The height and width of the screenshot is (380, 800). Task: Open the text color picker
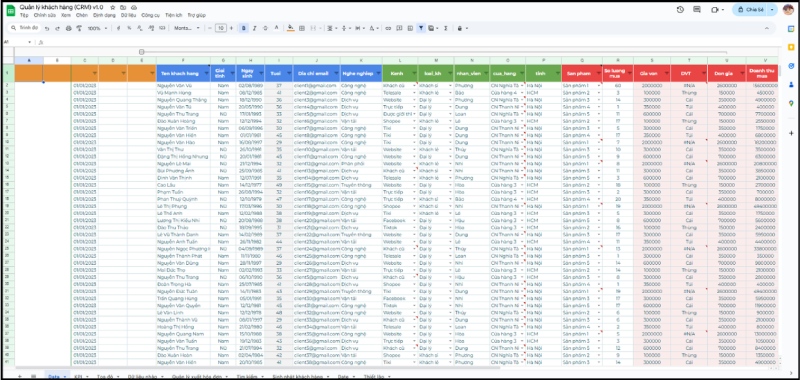[277, 29]
